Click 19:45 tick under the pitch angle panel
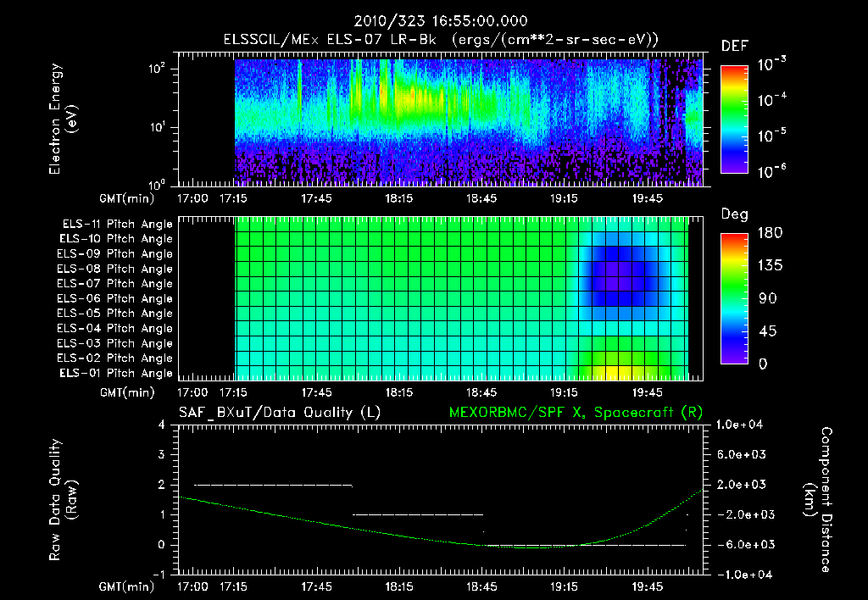868x600 pixels. [x=647, y=393]
